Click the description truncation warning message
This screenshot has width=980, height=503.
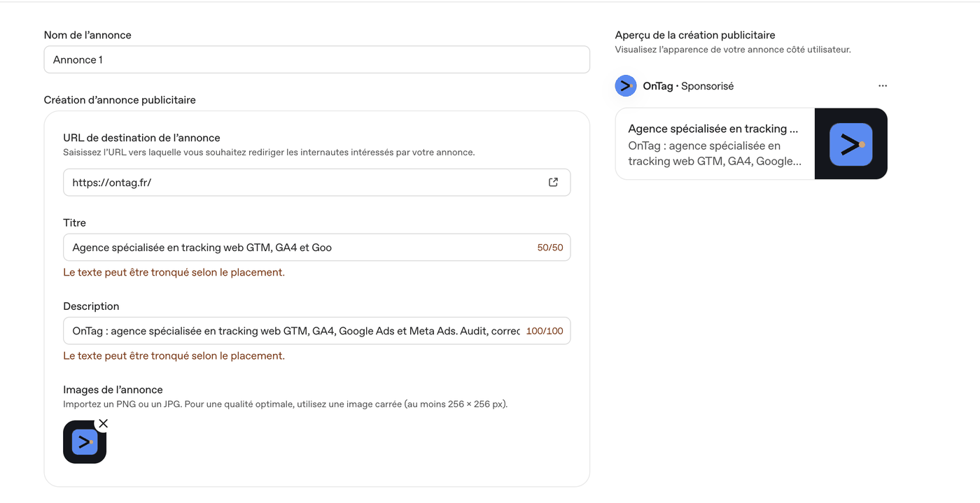(174, 355)
